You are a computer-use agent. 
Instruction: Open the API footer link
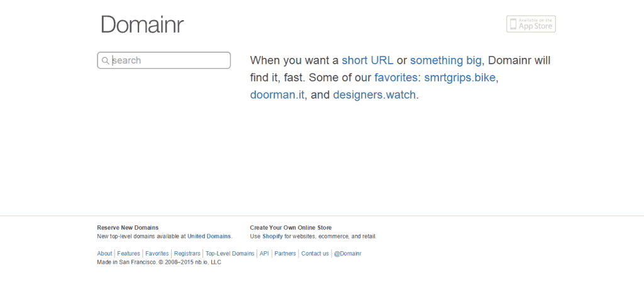tap(264, 254)
